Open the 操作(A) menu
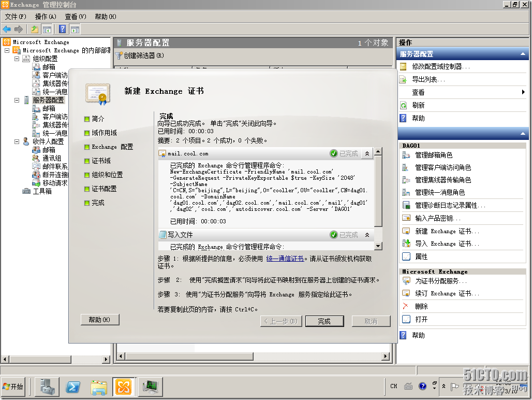532x400 pixels. point(46,17)
